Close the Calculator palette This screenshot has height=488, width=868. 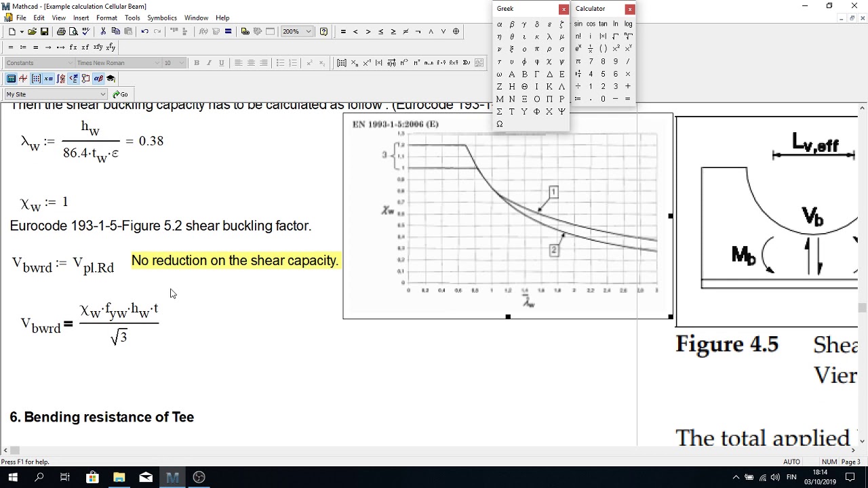tap(630, 9)
